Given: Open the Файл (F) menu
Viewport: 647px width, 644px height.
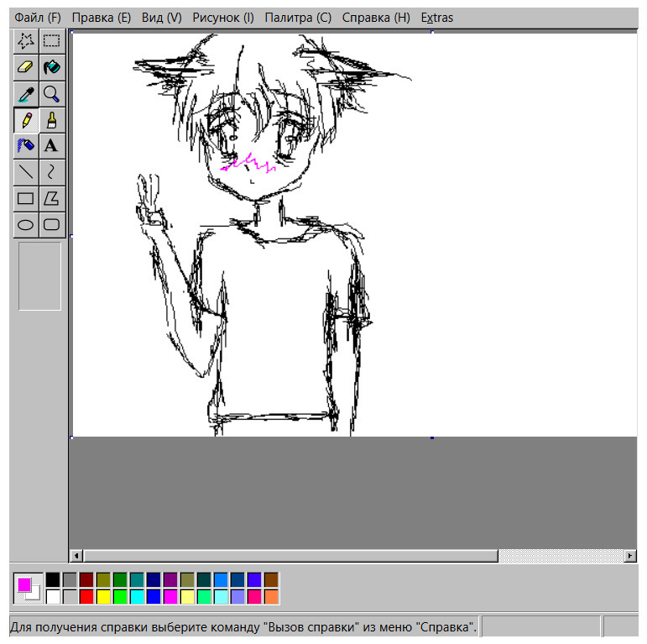Looking at the screenshot, I should 38,18.
